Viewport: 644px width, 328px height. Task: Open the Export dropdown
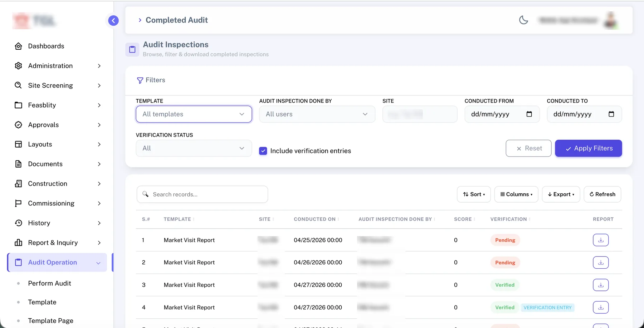(561, 194)
